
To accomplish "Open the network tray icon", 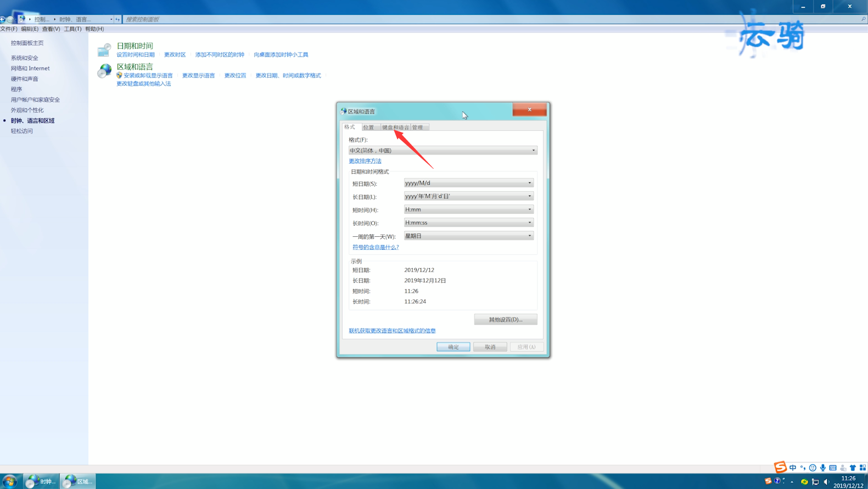I will click(x=815, y=482).
